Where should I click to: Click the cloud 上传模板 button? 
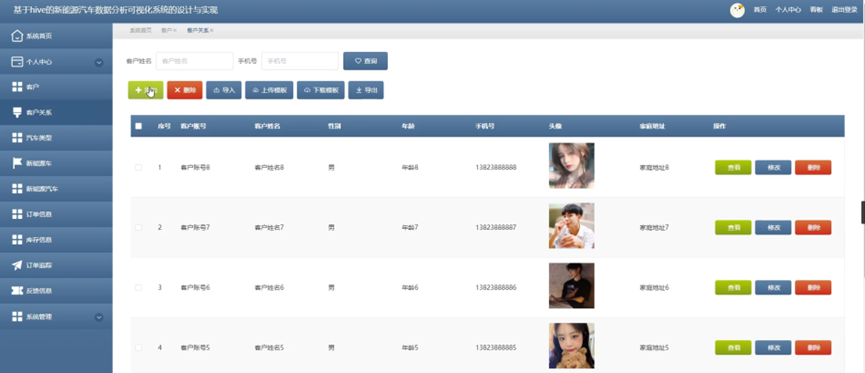click(269, 90)
